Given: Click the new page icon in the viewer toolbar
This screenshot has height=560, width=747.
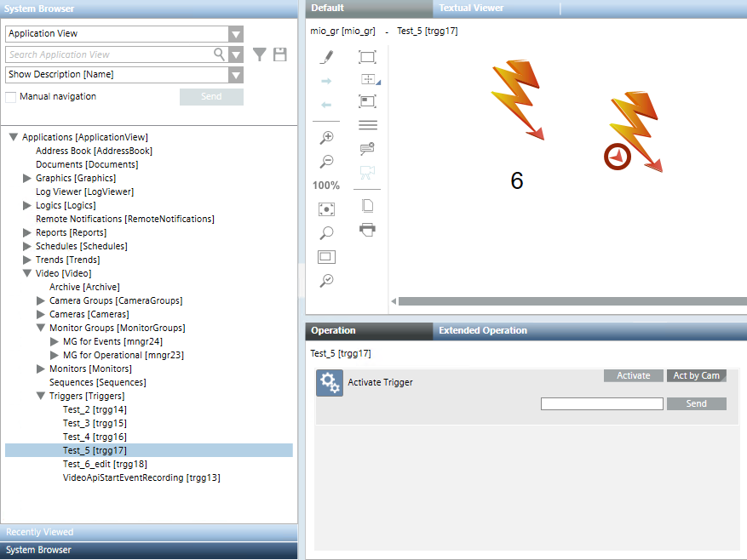Looking at the screenshot, I should pyautogui.click(x=367, y=204).
